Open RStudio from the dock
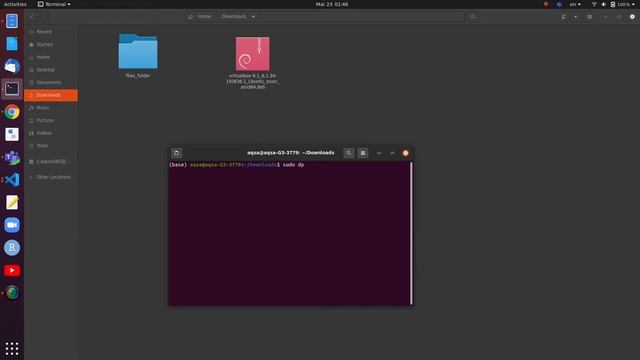Screen dimensions: 640x360 [x=12, y=248]
